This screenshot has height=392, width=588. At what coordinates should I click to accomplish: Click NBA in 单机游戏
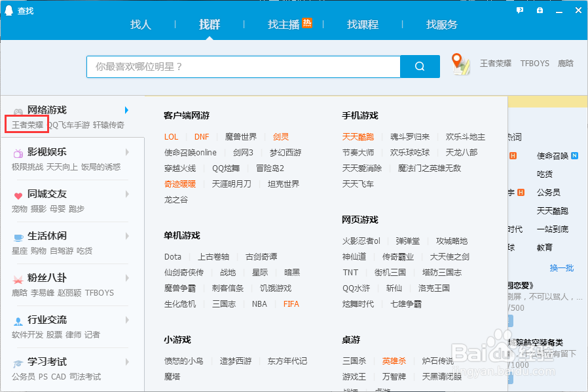[x=259, y=304]
